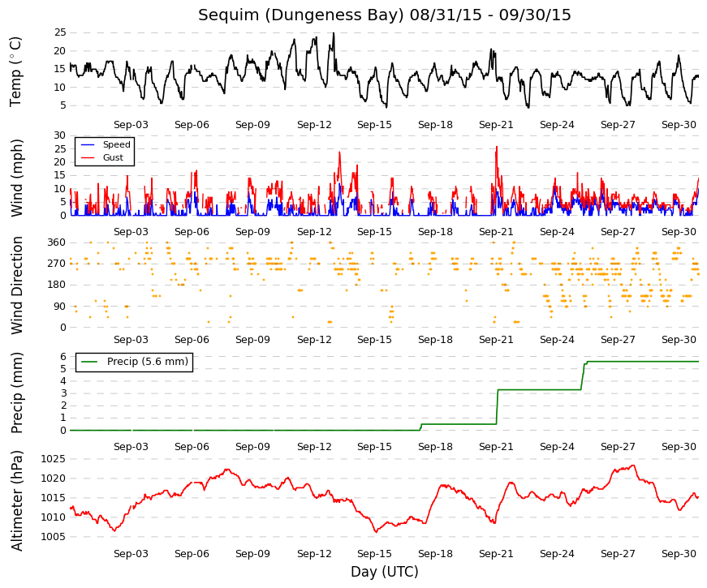Click the Altimeter (hPa) axis label
The image size is (707, 588).
15,500
